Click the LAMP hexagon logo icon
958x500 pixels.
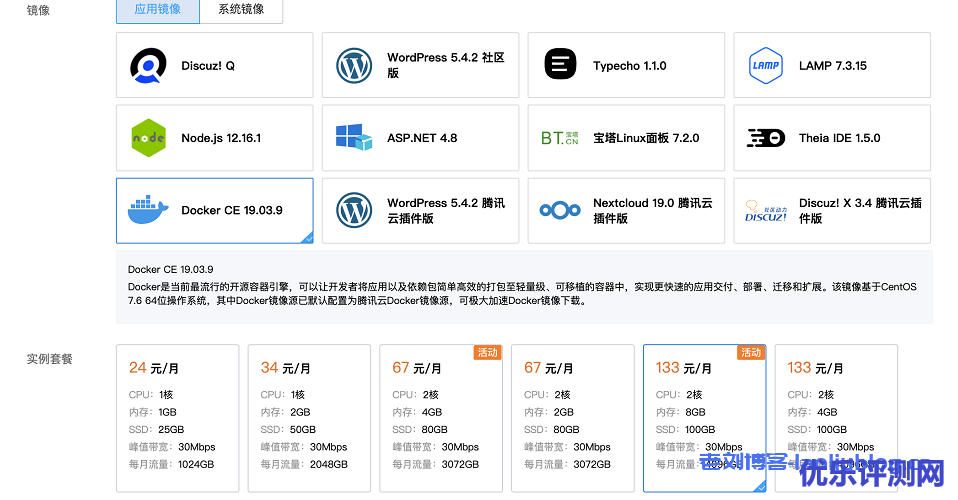tap(766, 65)
